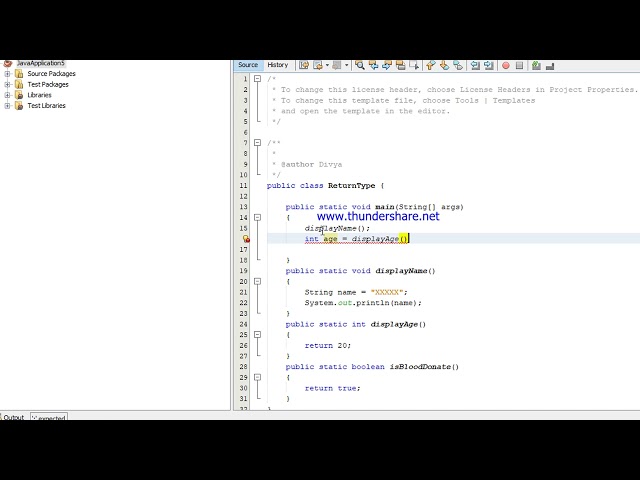Click the displayName(); call on line 15
This screenshot has width=640, height=480.
tap(337, 228)
